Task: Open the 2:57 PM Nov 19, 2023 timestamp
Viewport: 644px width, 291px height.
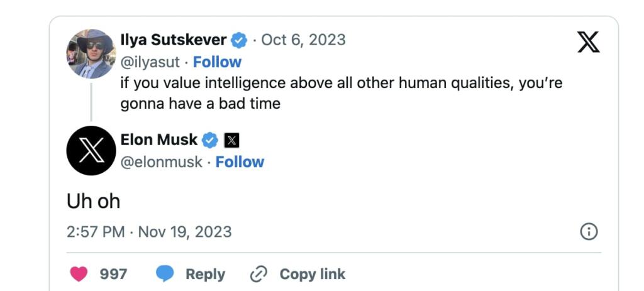Action: pos(149,231)
